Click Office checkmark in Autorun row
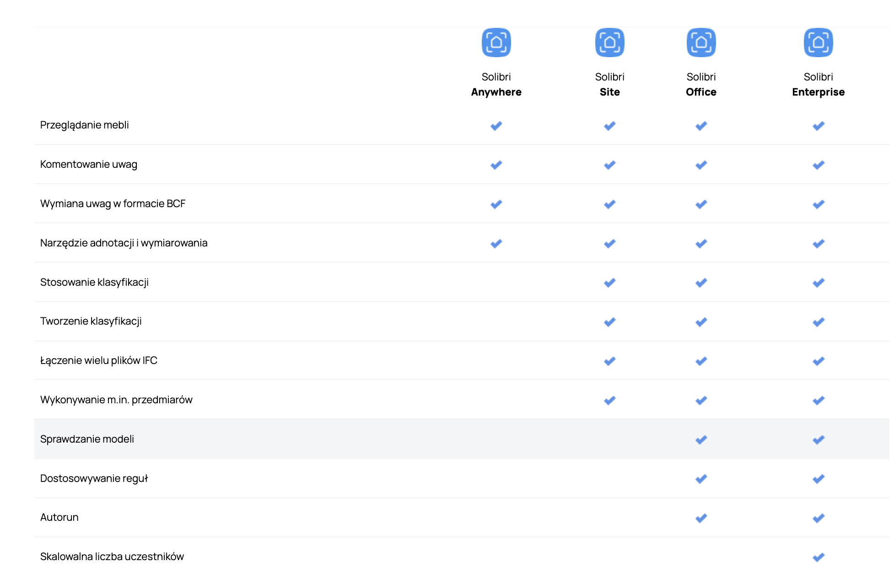The height and width of the screenshot is (588, 894). (701, 519)
